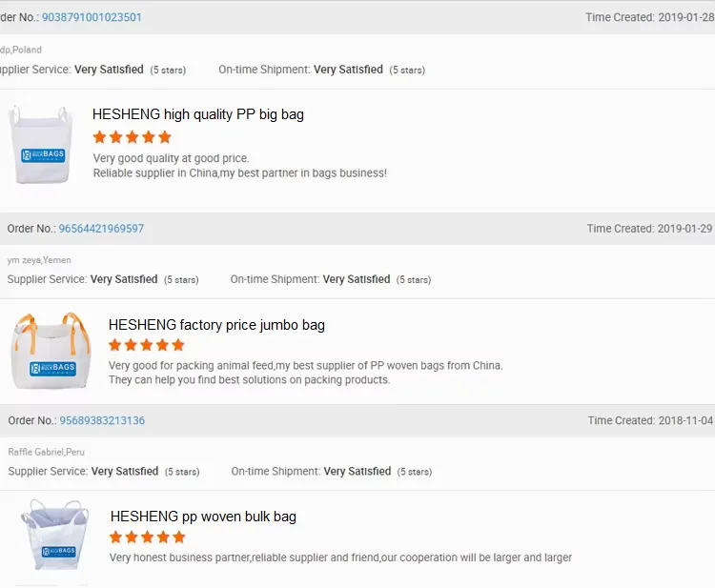The image size is (715, 588).
Task: Click the pp woven bulk bag thumbnail
Action: (x=55, y=537)
